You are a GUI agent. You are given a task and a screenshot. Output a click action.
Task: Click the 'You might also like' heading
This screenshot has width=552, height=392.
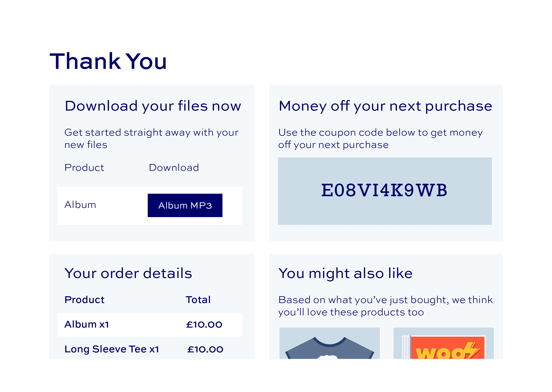(x=345, y=273)
